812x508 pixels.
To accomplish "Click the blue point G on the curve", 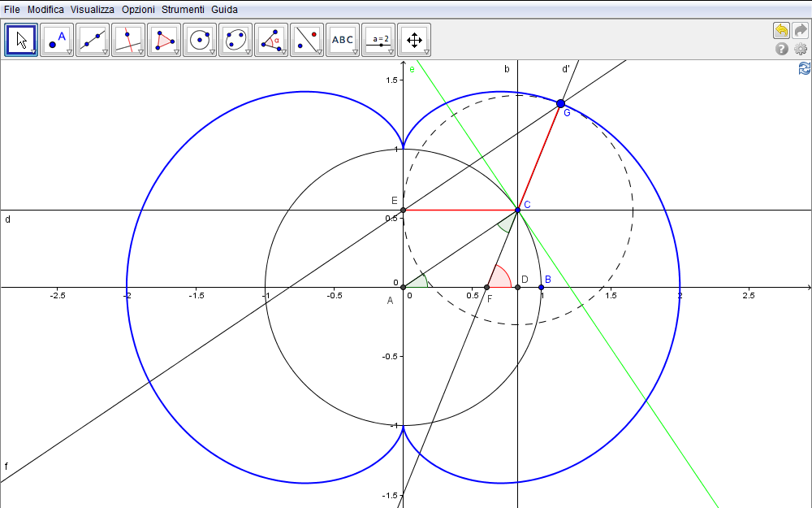I will (560, 103).
